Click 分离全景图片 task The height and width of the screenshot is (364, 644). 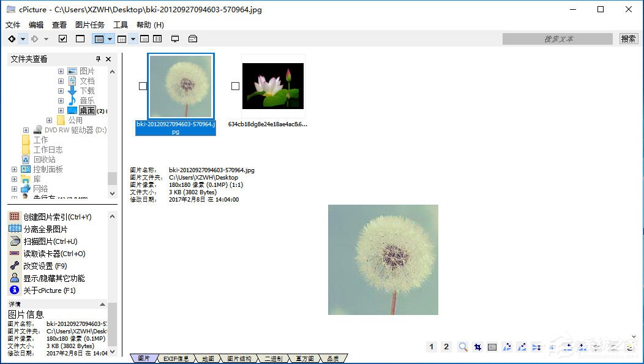tap(45, 229)
